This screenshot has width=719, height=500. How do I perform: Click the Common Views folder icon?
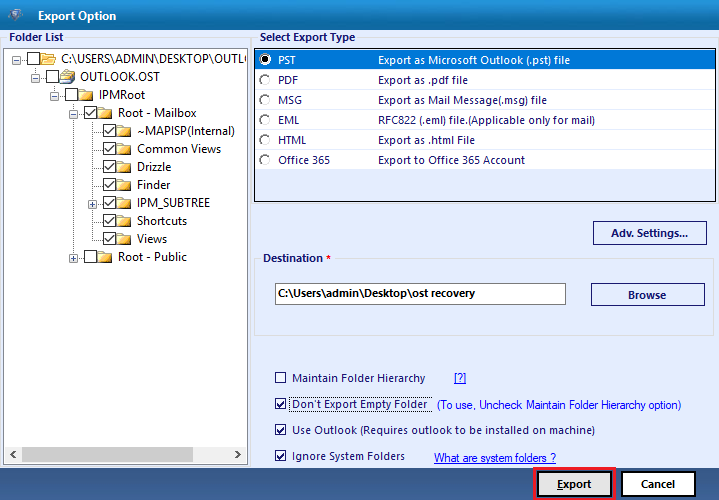pos(124,149)
